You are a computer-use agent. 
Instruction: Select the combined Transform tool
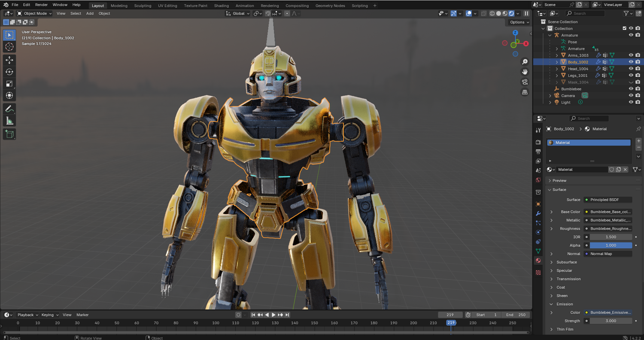point(9,95)
